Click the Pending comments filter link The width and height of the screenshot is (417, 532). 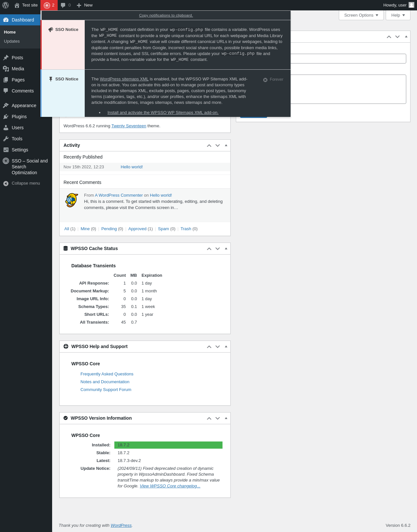[109, 229]
